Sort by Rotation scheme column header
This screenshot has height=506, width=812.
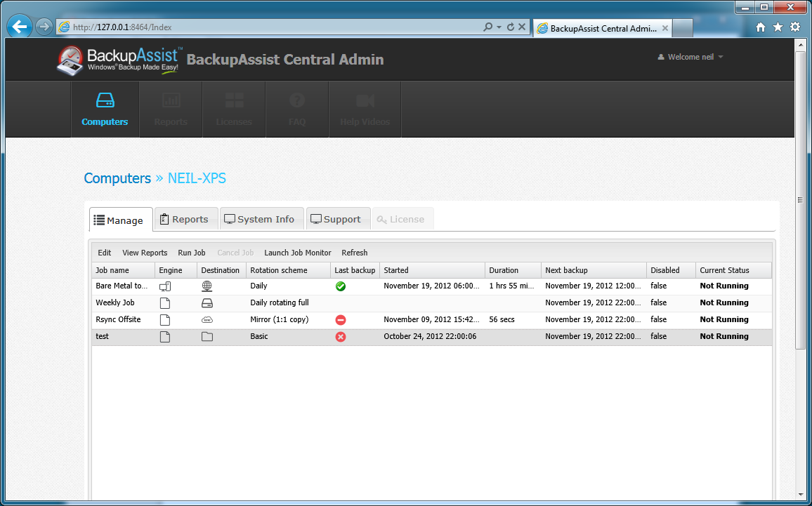pyautogui.click(x=289, y=270)
